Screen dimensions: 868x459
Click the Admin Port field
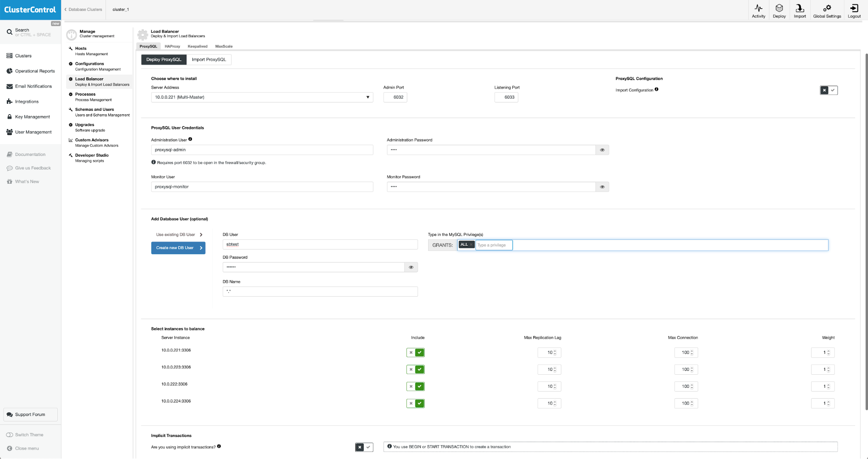(x=395, y=97)
